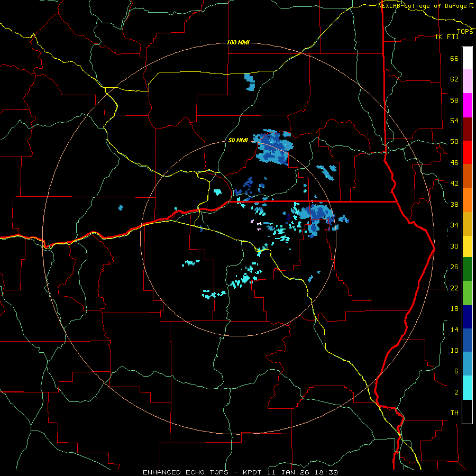Click the NEXLAB-College of DuPage credit text
Viewport: 476px width, 476px height.
(x=422, y=6)
